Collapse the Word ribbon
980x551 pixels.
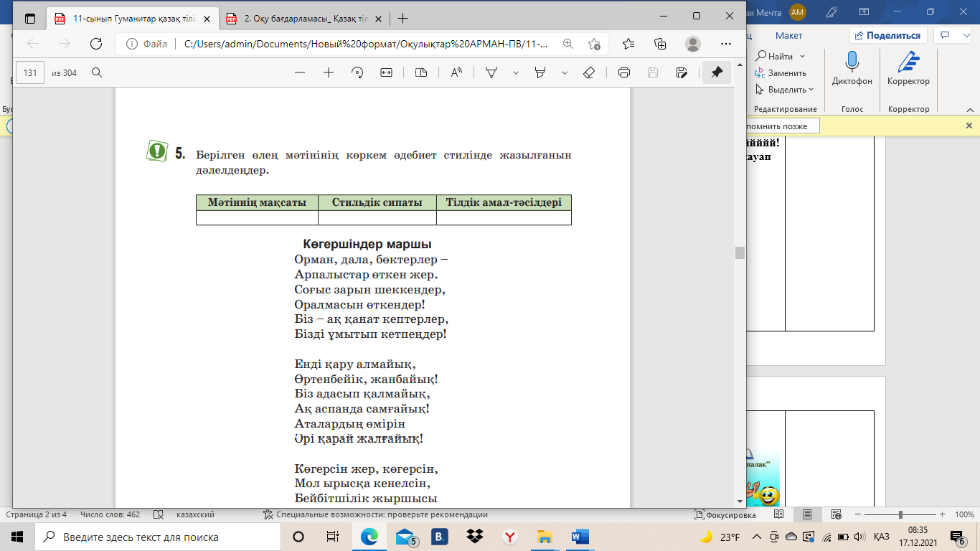click(x=969, y=109)
